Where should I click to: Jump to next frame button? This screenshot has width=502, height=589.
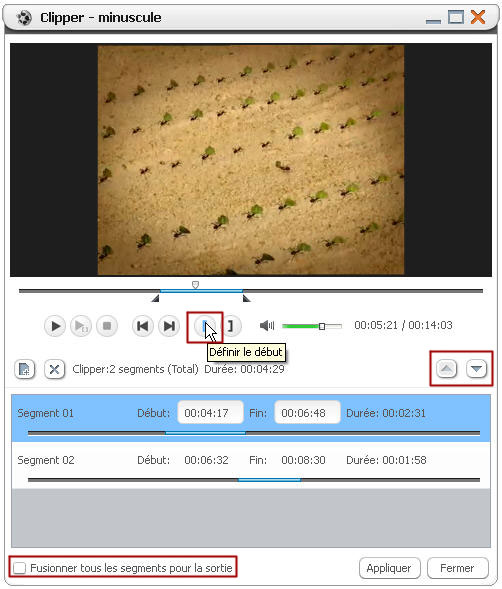(x=169, y=326)
